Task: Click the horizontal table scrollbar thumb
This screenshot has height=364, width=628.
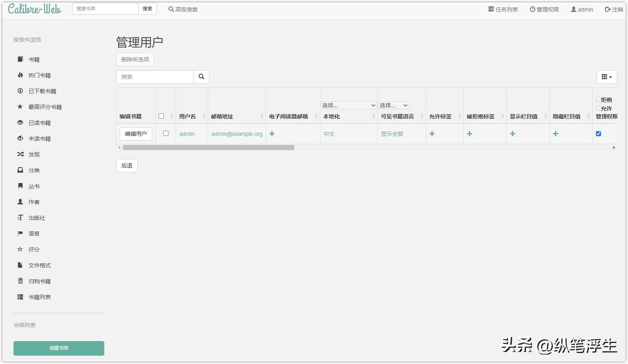Action: pyautogui.click(x=209, y=147)
